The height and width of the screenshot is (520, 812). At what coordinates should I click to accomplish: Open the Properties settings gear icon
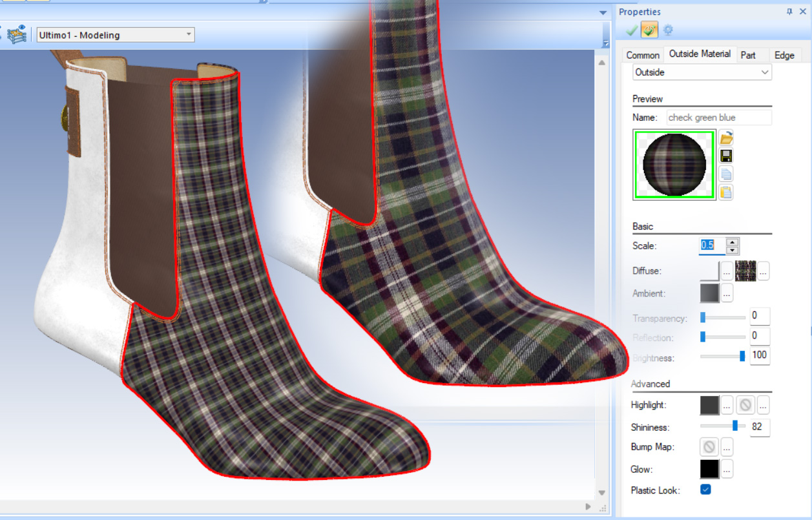668,30
